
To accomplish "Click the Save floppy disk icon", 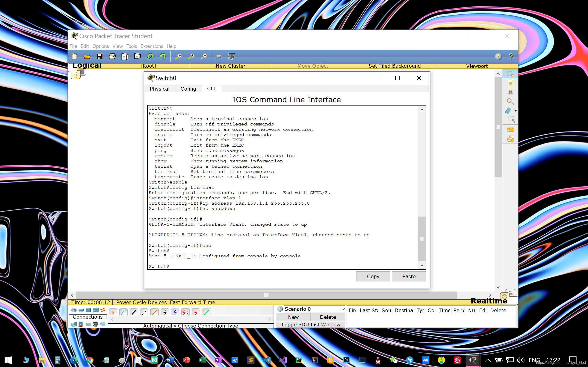I will tap(100, 57).
